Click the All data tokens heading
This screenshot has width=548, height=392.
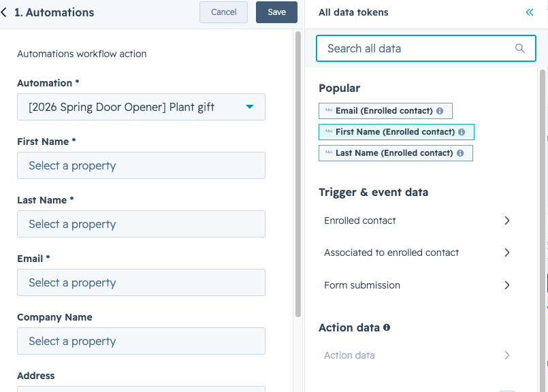pyautogui.click(x=353, y=12)
